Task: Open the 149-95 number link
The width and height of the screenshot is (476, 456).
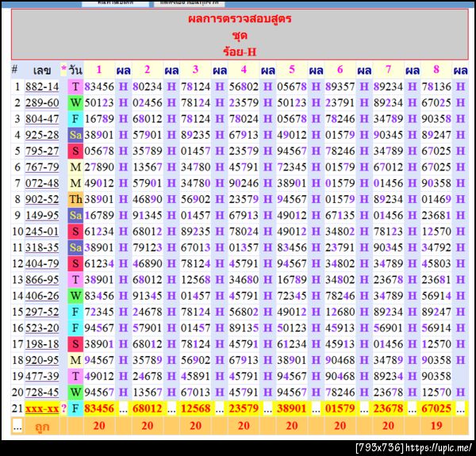Action: tap(42, 216)
